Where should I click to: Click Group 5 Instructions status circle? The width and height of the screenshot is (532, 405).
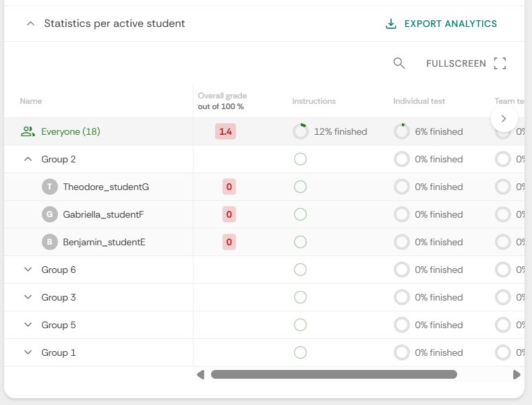tap(300, 325)
